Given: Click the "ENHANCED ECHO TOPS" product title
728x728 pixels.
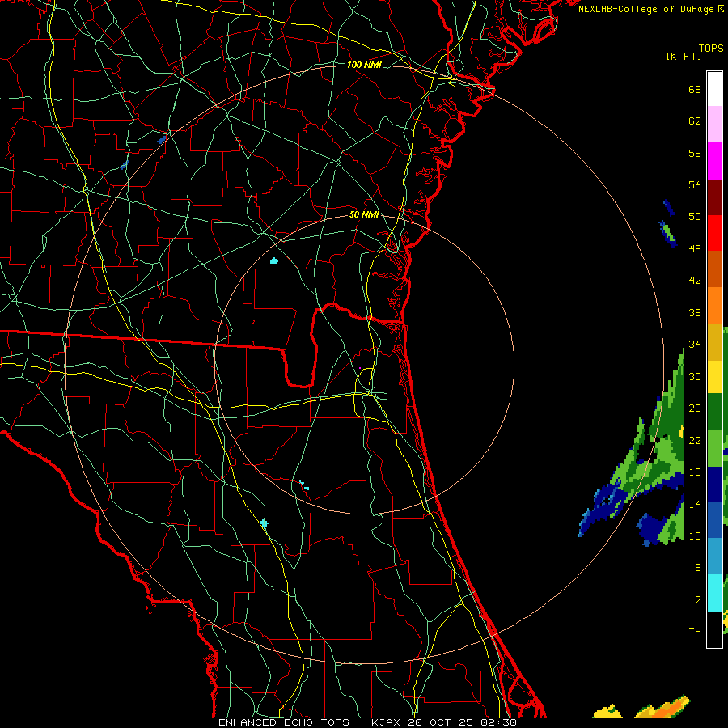Looking at the screenshot, I should tap(283, 722).
